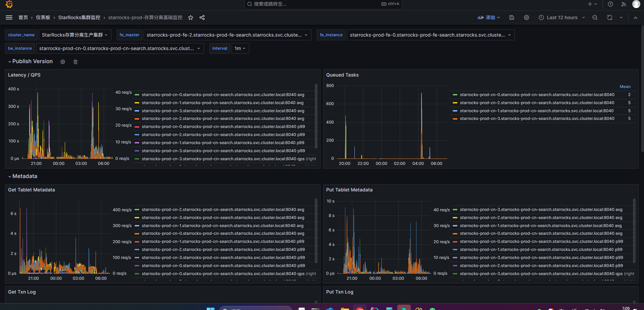Viewport: 644px width, 310px height.
Task: Toggle cn-1 avg series in Latency legend
Action: 222,103
